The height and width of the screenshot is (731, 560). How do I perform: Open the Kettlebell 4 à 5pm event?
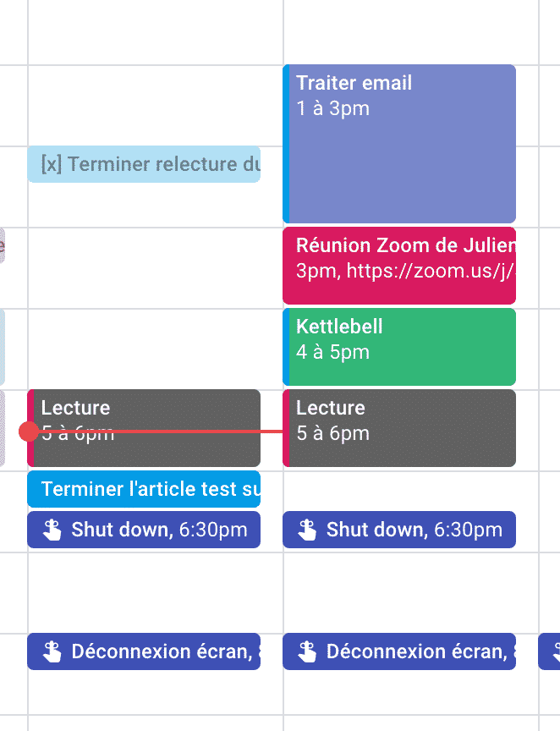(x=398, y=347)
